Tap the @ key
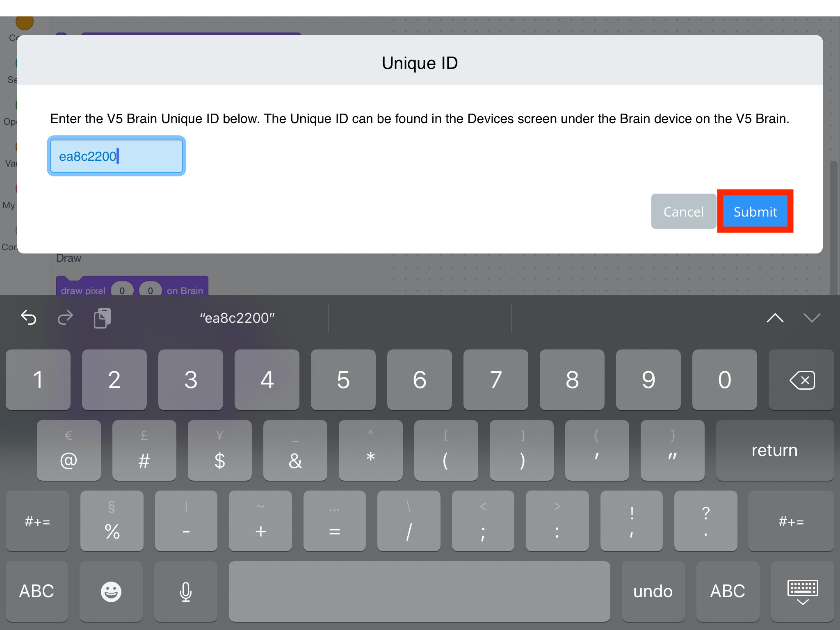Image resolution: width=840 pixels, height=630 pixels. 69,450
